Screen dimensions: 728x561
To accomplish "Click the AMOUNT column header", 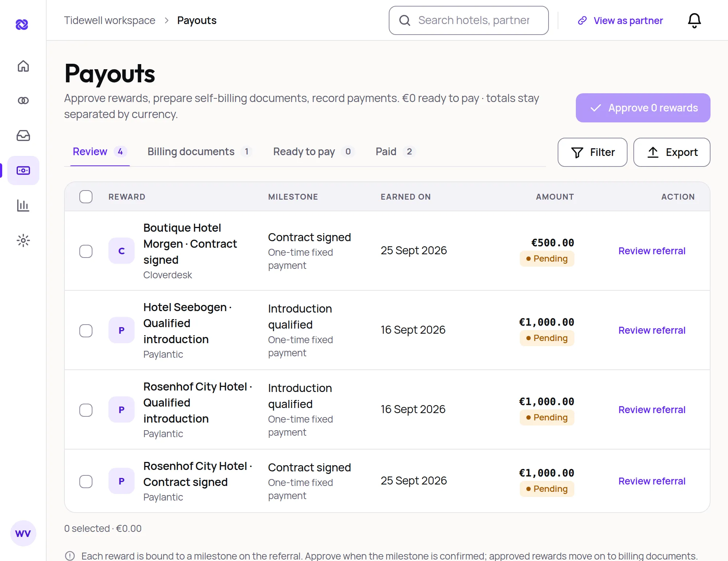I will coord(555,197).
